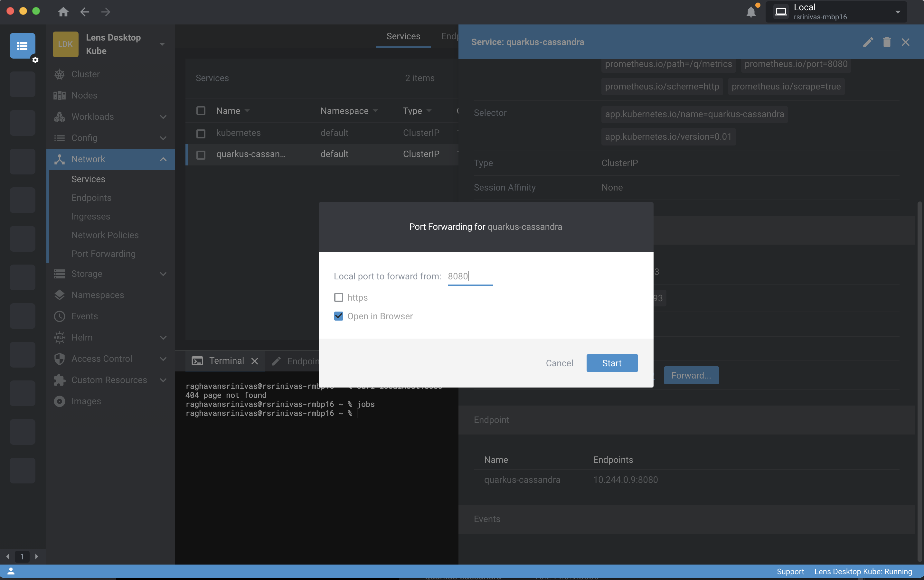Image resolution: width=924 pixels, height=580 pixels.
Task: Switch to the Services tab
Action: coord(403,36)
